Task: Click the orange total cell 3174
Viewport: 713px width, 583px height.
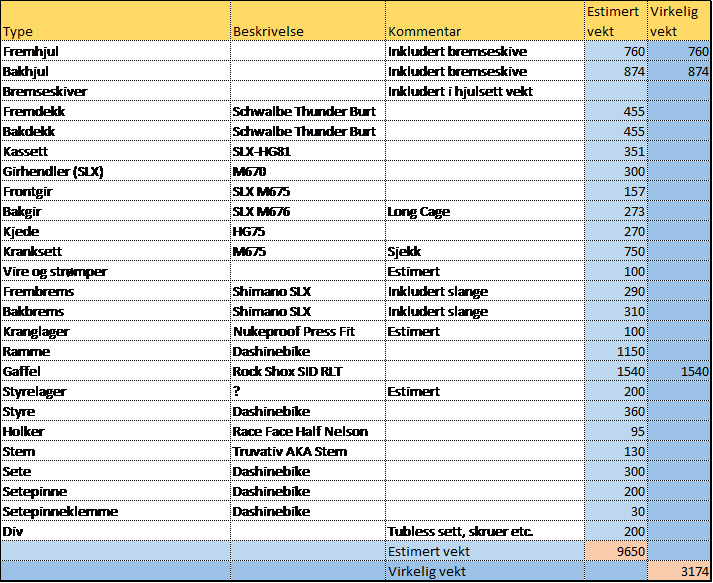Action: (679, 571)
